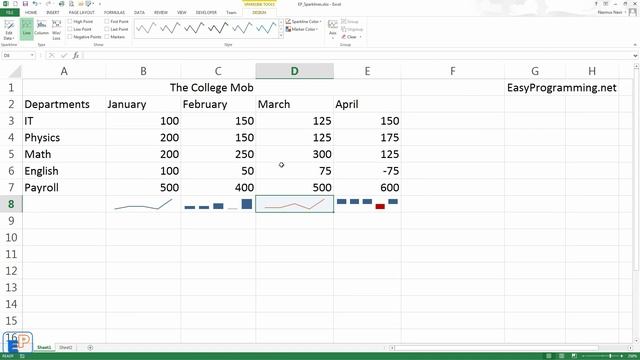640x360 pixels.
Task: Select the cell containing 'Payroll'
Action: coord(64,187)
